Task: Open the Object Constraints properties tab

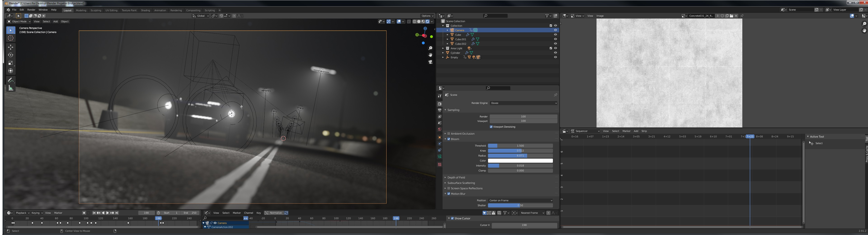Action: [439, 150]
